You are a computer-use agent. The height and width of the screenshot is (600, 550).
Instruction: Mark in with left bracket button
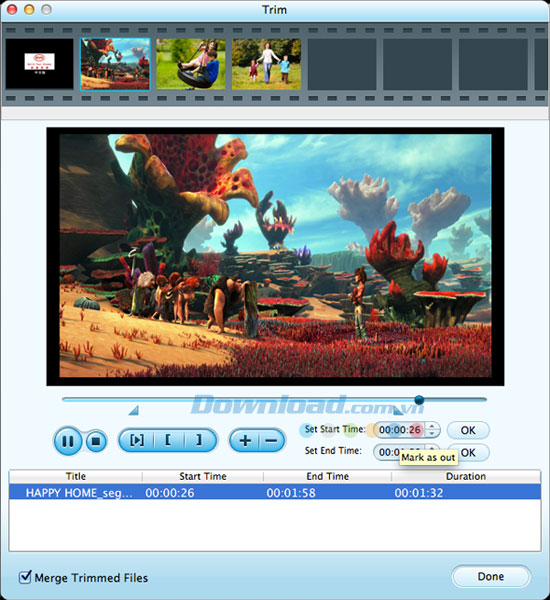coord(168,440)
